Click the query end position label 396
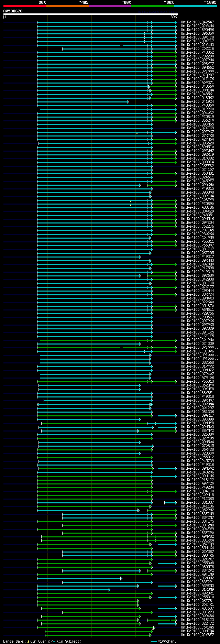Screen dimensions: 220x644 (174, 17)
